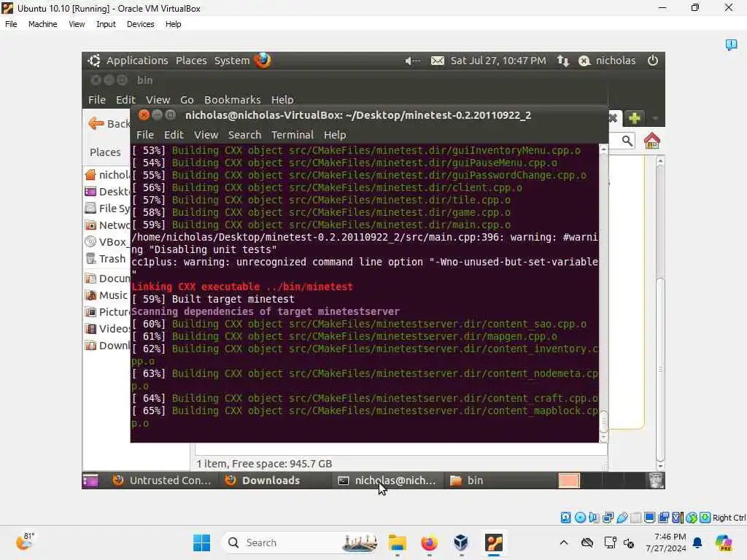Click the file manager search magnifier icon
747x560 pixels.
point(627,141)
